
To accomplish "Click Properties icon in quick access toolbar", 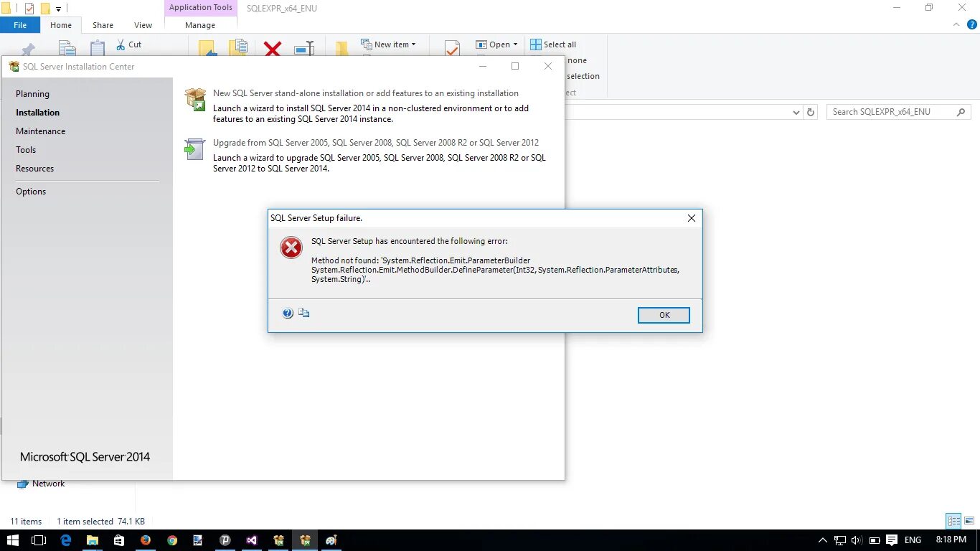I will point(29,9).
